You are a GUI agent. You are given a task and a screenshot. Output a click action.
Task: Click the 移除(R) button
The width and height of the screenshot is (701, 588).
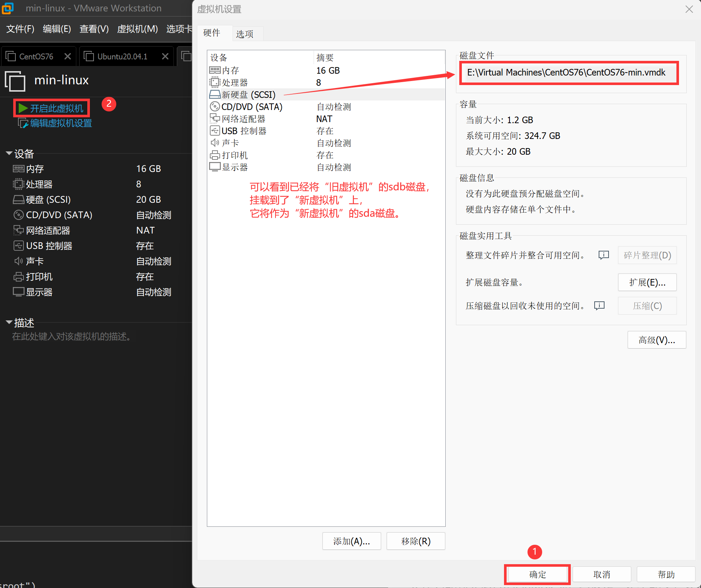416,541
